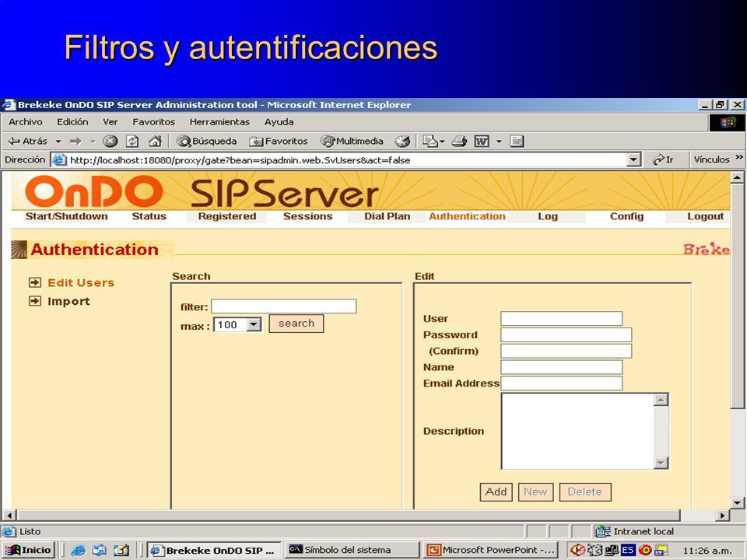Focus the Name input field
Image resolution: width=747 pixels, height=560 pixels.
point(561,367)
